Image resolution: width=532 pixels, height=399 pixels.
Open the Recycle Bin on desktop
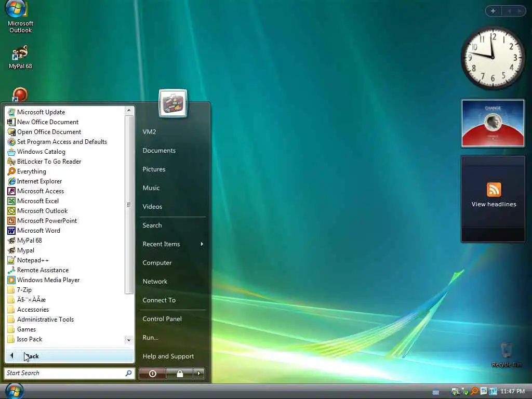coord(507,354)
